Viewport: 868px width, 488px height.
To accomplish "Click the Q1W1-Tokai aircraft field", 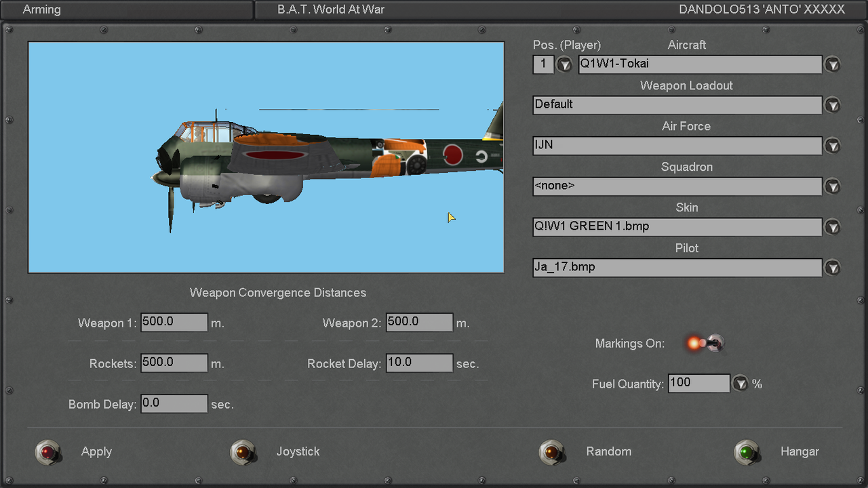I will [700, 64].
